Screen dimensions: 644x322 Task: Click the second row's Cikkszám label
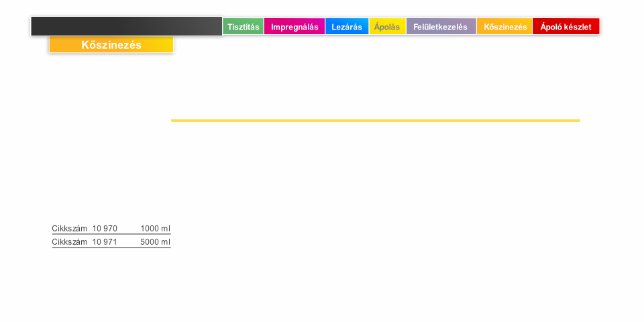[69, 242]
